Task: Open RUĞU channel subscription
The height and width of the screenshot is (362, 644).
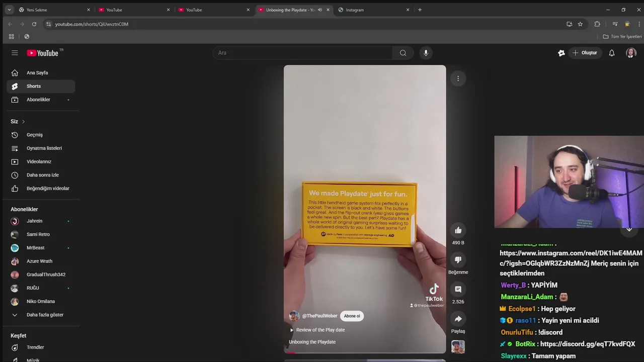Action: tap(41, 288)
